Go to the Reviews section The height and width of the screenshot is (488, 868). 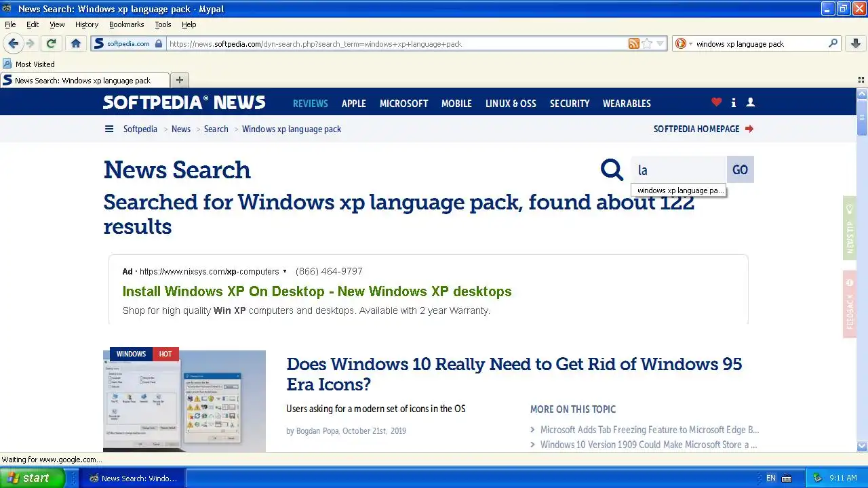311,103
